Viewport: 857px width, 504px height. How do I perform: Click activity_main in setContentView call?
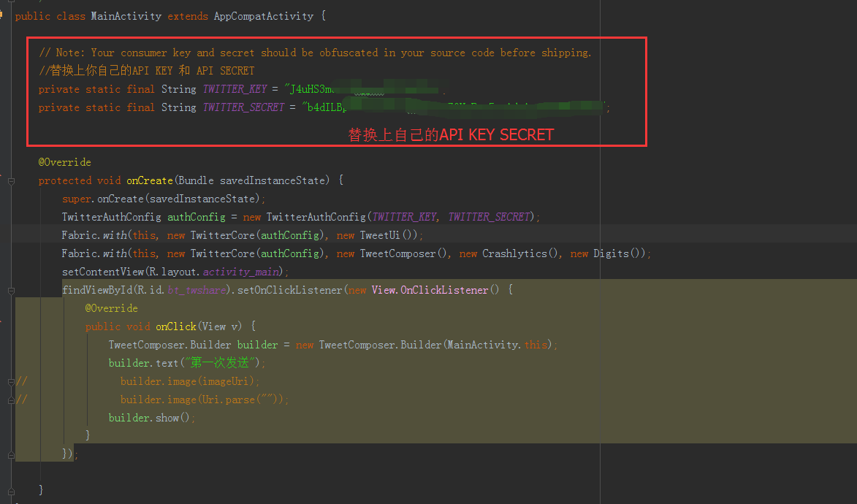[x=241, y=272]
